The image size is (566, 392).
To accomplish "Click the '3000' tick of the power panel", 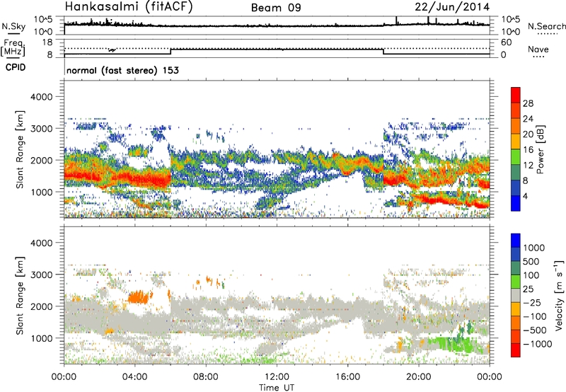I will [x=41, y=129].
